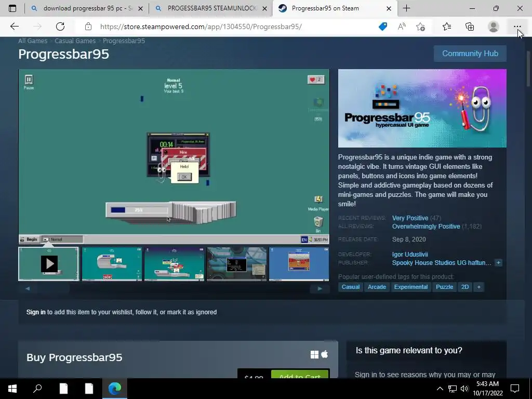Image resolution: width=532 pixels, height=399 pixels.
Task: Open taskbar search magnifier
Action: pos(37,389)
